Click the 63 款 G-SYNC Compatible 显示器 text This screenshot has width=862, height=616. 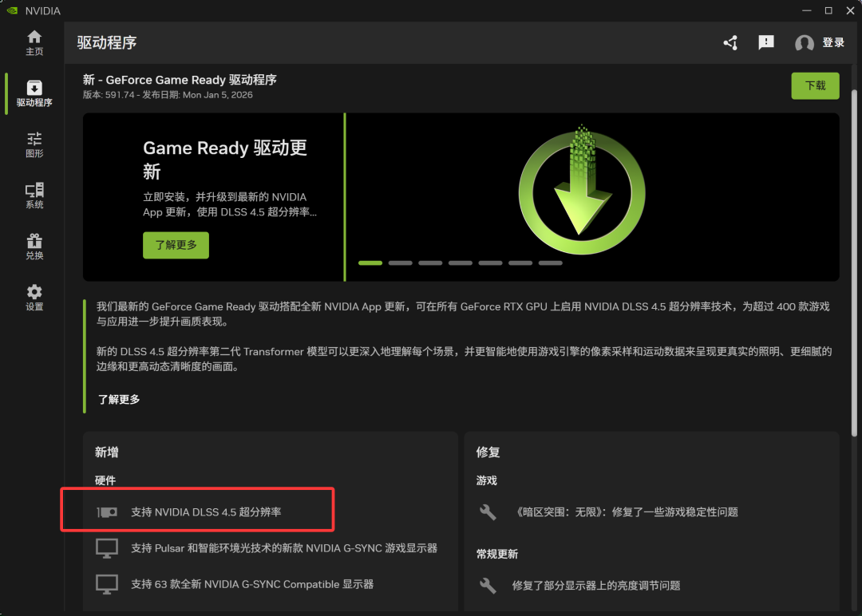click(252, 584)
